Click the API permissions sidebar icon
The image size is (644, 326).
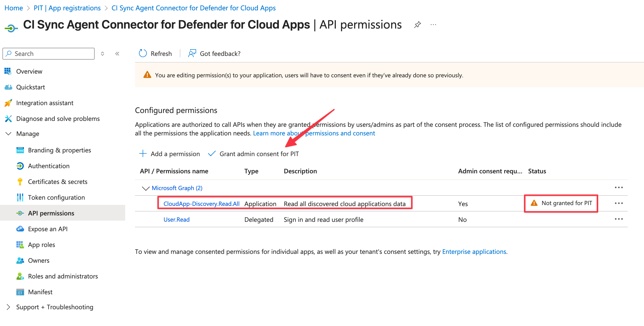point(20,213)
